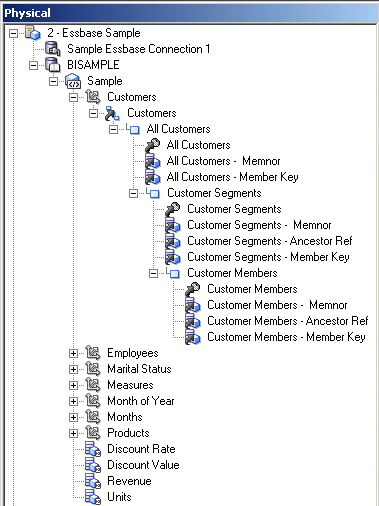Click the BISAMPLE catalog icon

click(x=53, y=65)
